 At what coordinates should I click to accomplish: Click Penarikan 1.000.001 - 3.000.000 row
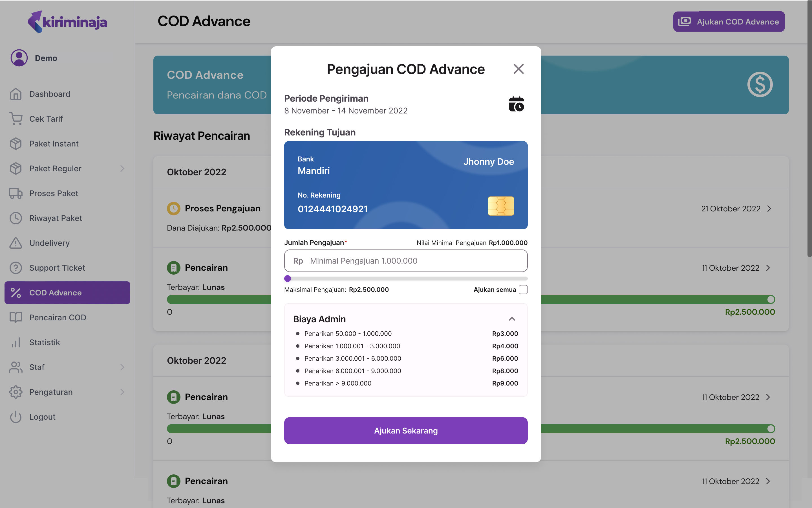[406, 346]
